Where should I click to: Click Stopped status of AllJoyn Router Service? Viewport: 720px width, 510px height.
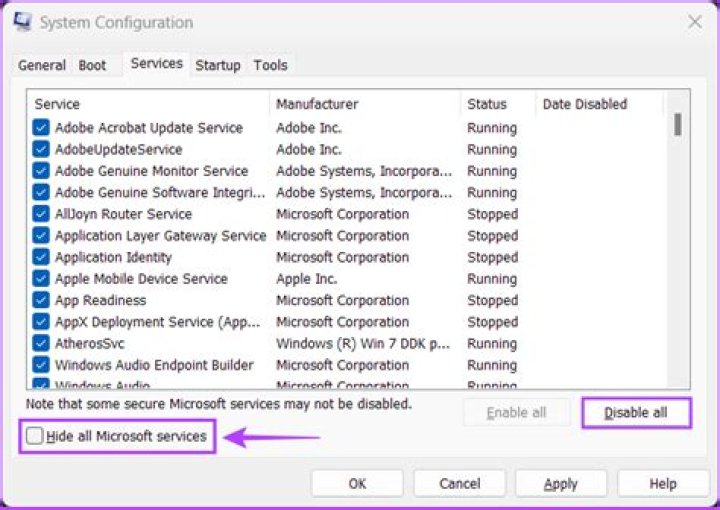[x=493, y=214]
